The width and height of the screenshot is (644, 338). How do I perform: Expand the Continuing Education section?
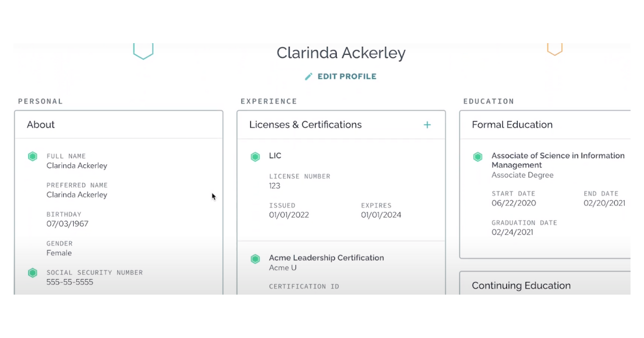point(521,285)
